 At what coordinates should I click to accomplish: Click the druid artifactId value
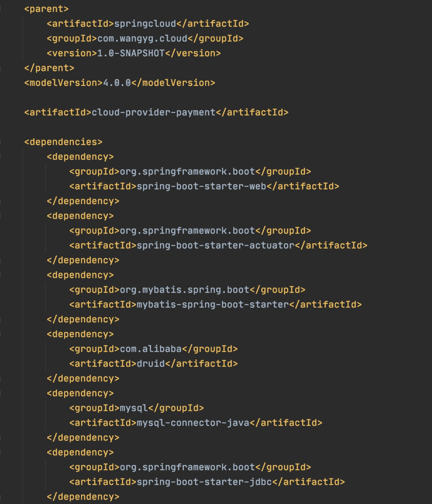[x=151, y=364]
